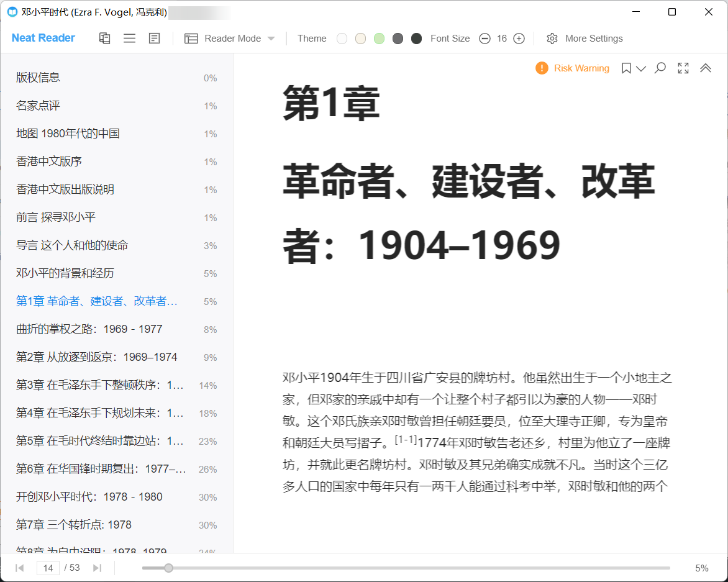Increase font size with plus button

519,39
